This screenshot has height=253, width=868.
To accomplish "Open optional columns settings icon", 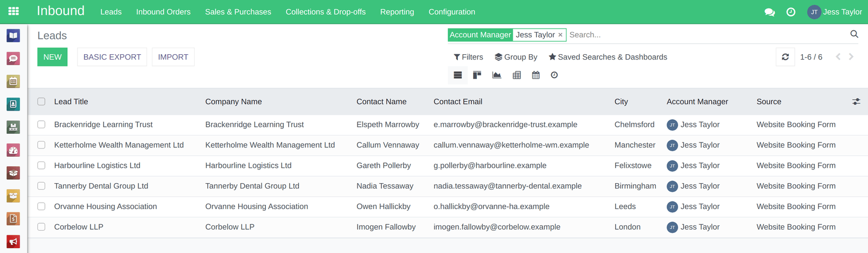I will (856, 101).
